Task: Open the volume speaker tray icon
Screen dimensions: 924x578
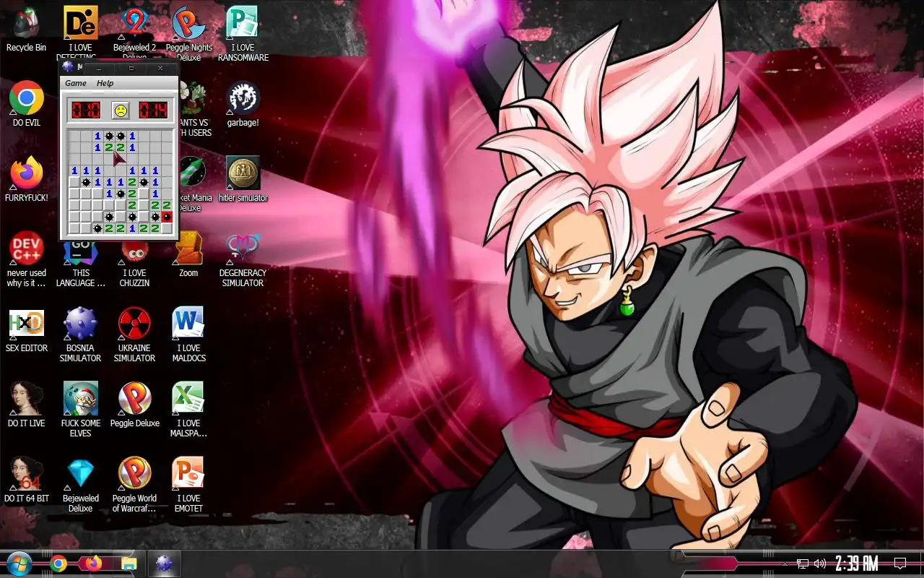Action: click(819, 564)
